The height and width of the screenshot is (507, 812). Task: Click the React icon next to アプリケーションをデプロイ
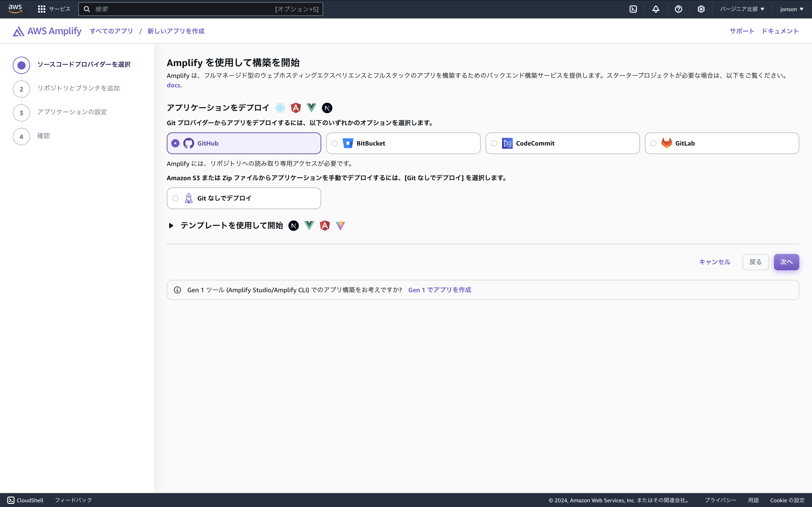point(280,108)
